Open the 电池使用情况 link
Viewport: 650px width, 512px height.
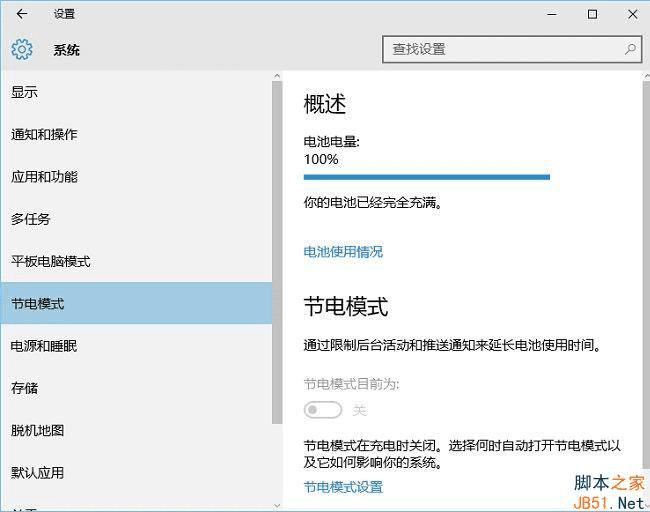[343, 252]
